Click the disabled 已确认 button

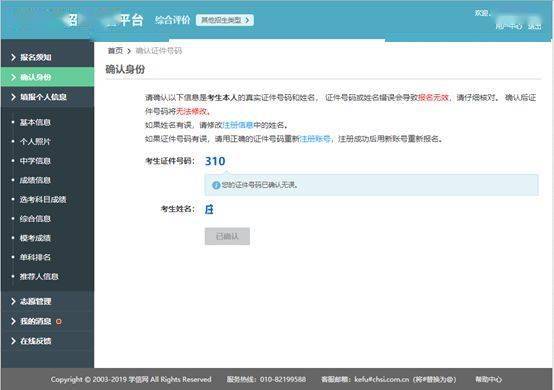coord(227,236)
